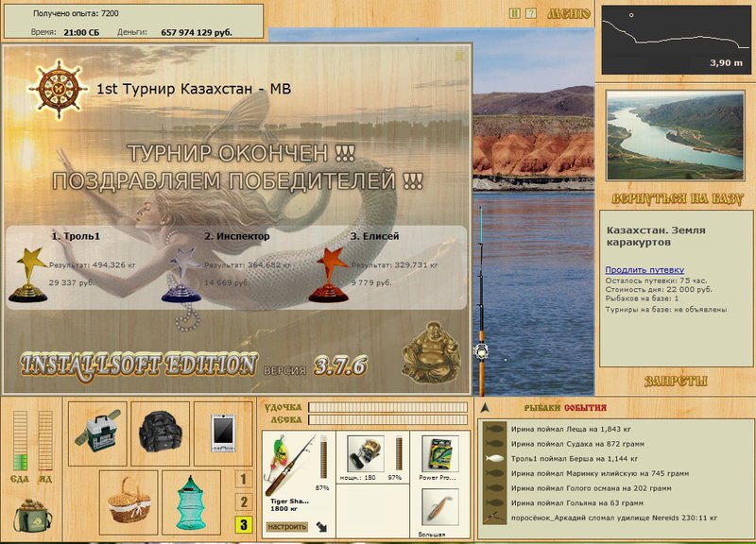Click the ЕДА food level bar
The image size is (756, 544).
20,440
